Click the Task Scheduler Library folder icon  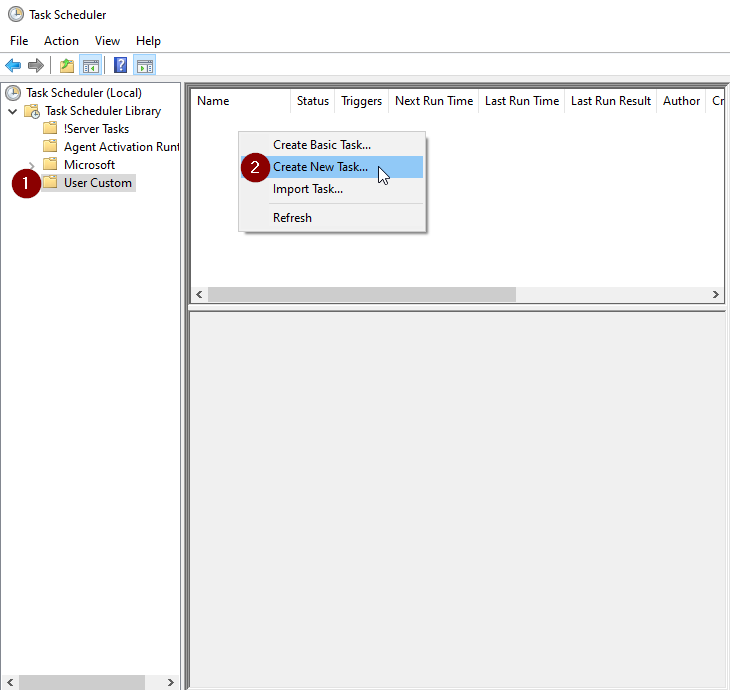click(32, 111)
